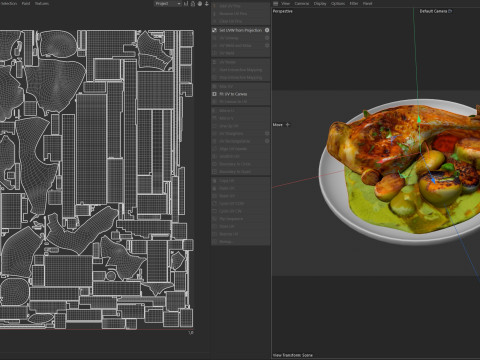Grab the blue Z-axis move handle arrow

433,180
